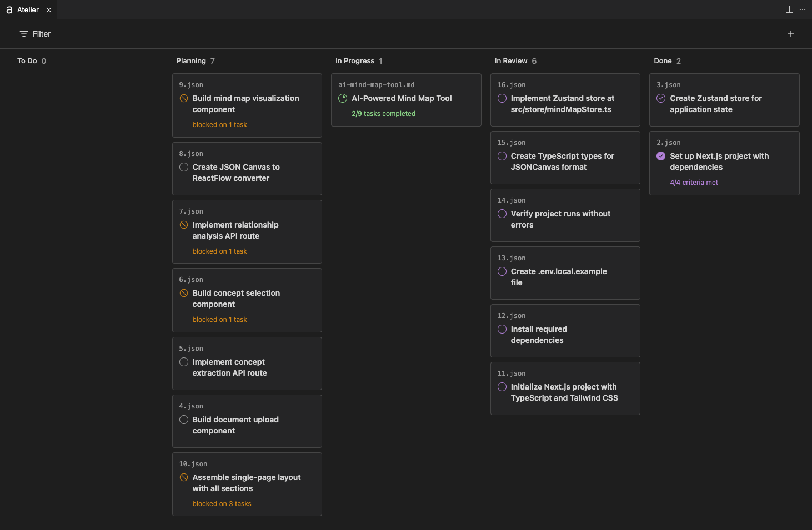The image size is (812, 530).
Task: Click the filled purple check on Set up Next.js card
Action: pyautogui.click(x=661, y=156)
